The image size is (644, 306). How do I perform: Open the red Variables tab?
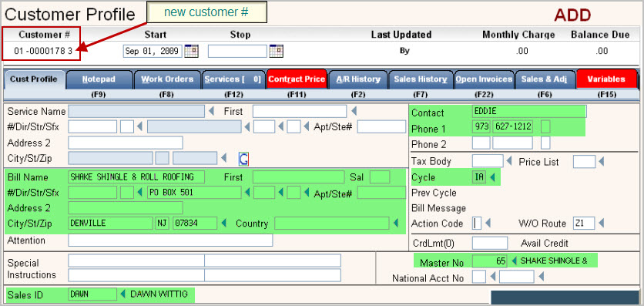coord(606,79)
